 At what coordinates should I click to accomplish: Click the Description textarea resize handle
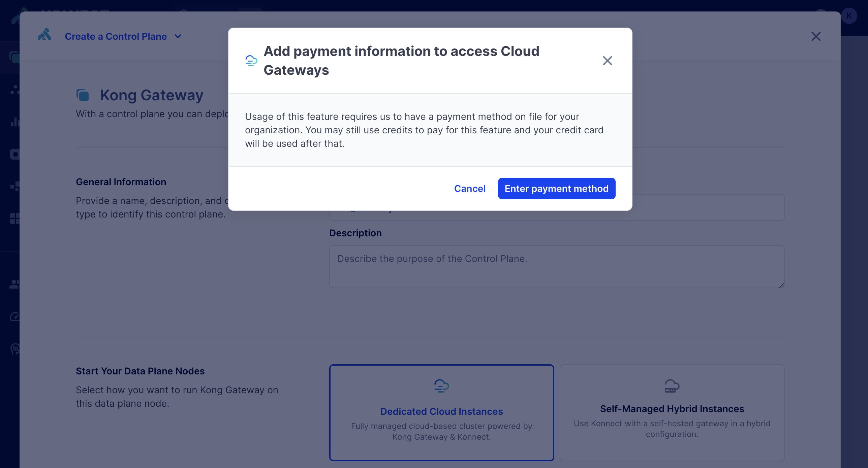(781, 285)
